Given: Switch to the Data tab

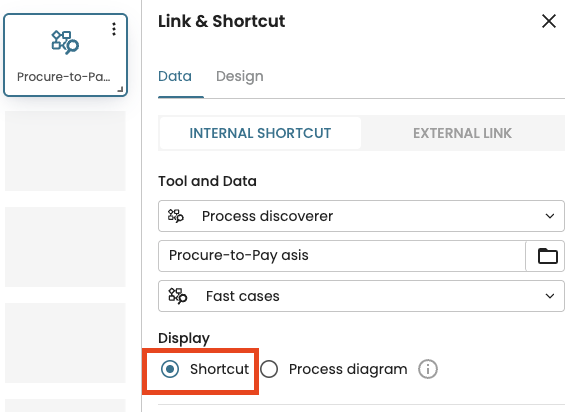Looking at the screenshot, I should pos(175,76).
